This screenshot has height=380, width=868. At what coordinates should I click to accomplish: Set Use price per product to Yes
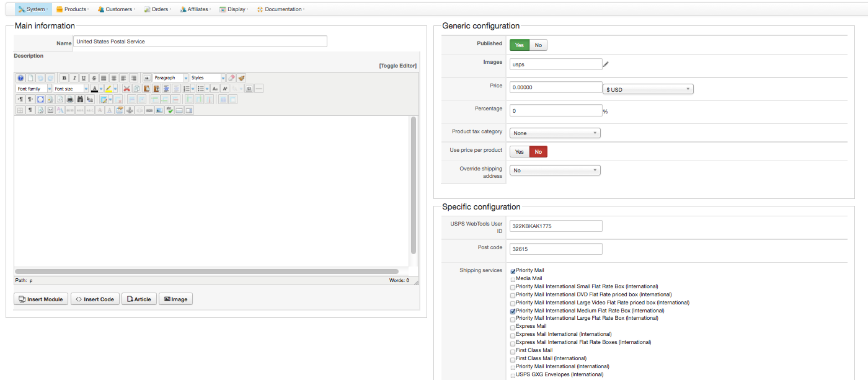[x=520, y=152]
